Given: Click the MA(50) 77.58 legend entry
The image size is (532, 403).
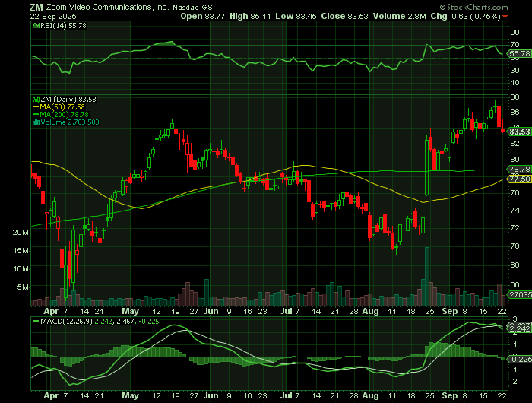Looking at the screenshot, I should pos(62,107).
